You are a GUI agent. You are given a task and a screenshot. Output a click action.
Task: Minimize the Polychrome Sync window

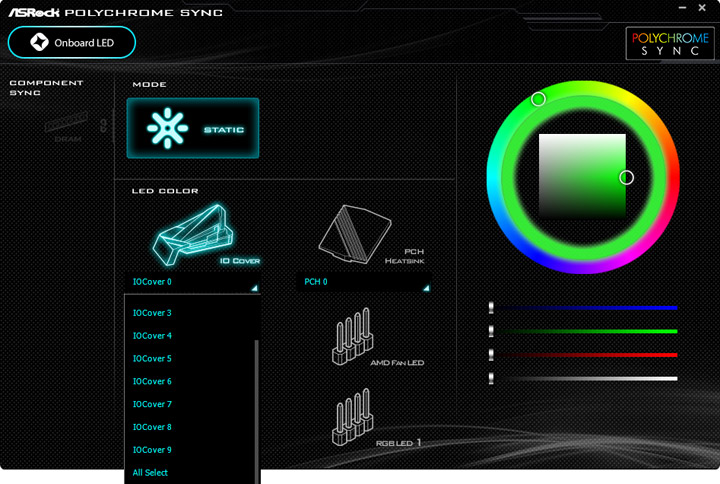click(682, 8)
